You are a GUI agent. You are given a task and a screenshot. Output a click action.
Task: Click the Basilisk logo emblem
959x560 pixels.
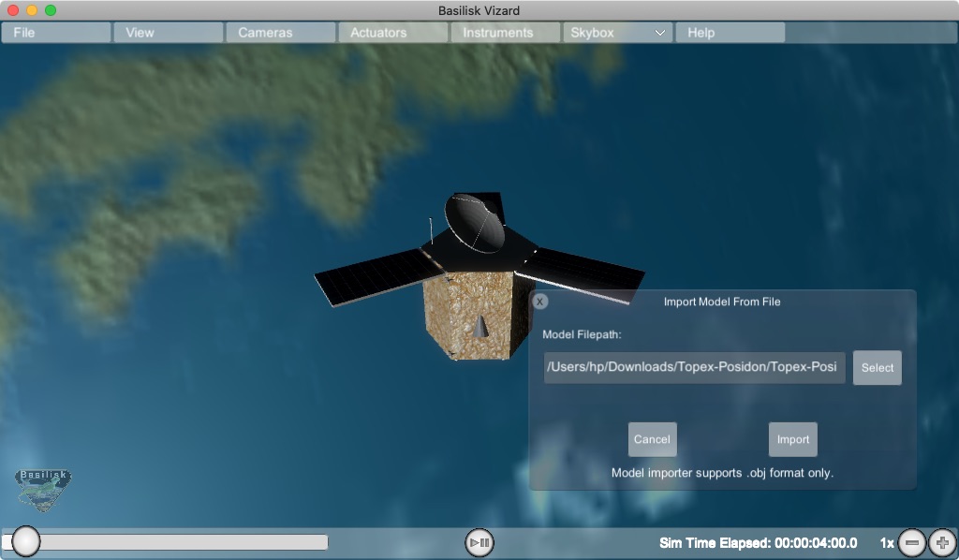[43, 489]
